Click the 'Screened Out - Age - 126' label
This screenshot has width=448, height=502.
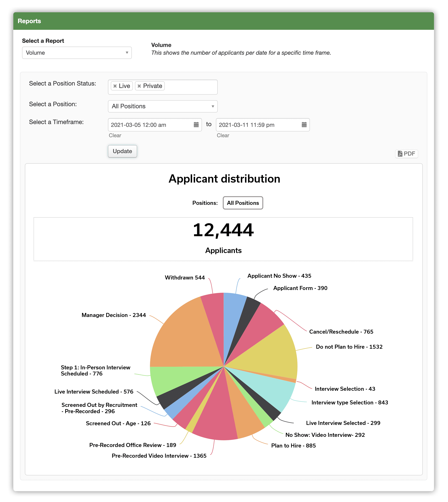point(118,423)
